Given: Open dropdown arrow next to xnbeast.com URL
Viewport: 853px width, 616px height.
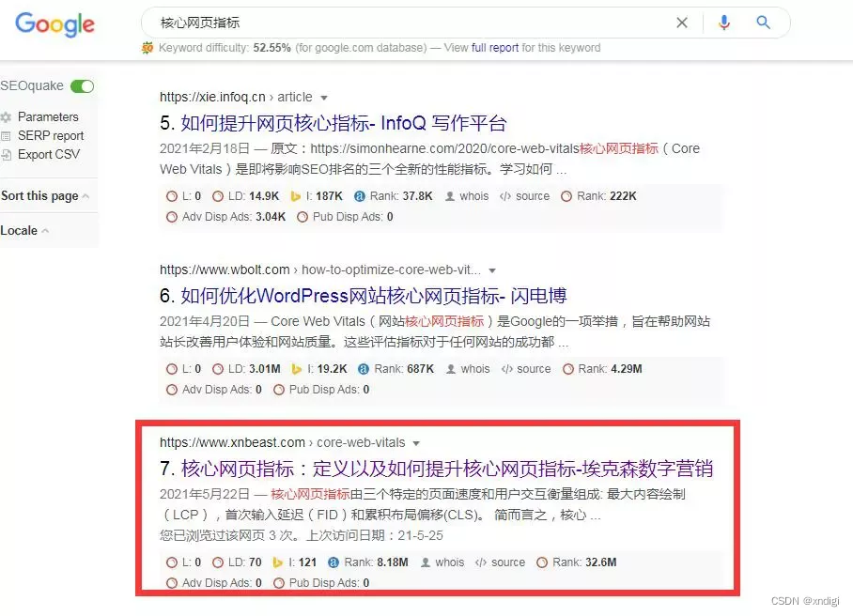Looking at the screenshot, I should pos(416,443).
